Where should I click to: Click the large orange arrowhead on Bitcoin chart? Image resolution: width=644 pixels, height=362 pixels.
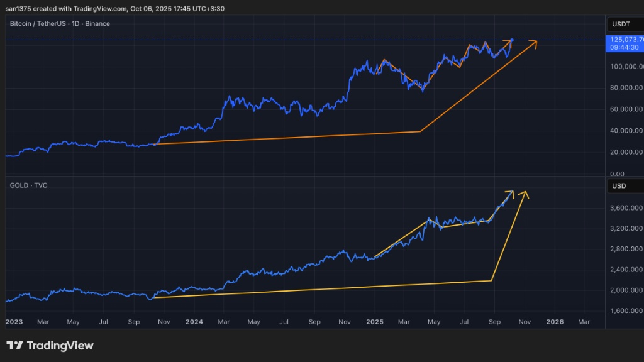[x=534, y=42]
